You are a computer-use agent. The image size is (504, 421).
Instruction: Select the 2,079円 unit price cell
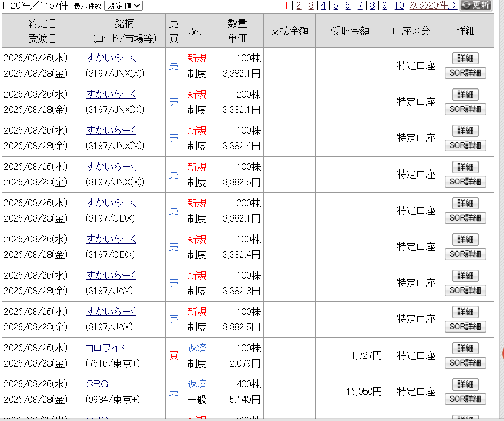click(x=245, y=363)
